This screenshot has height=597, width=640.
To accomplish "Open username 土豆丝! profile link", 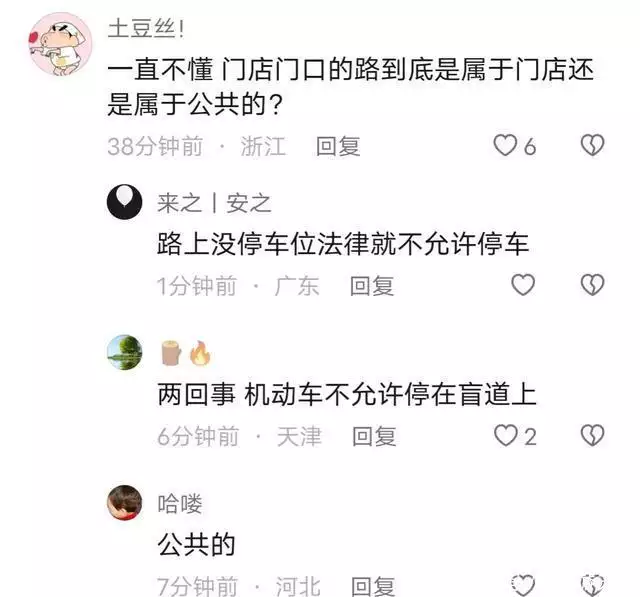I will click(x=146, y=29).
